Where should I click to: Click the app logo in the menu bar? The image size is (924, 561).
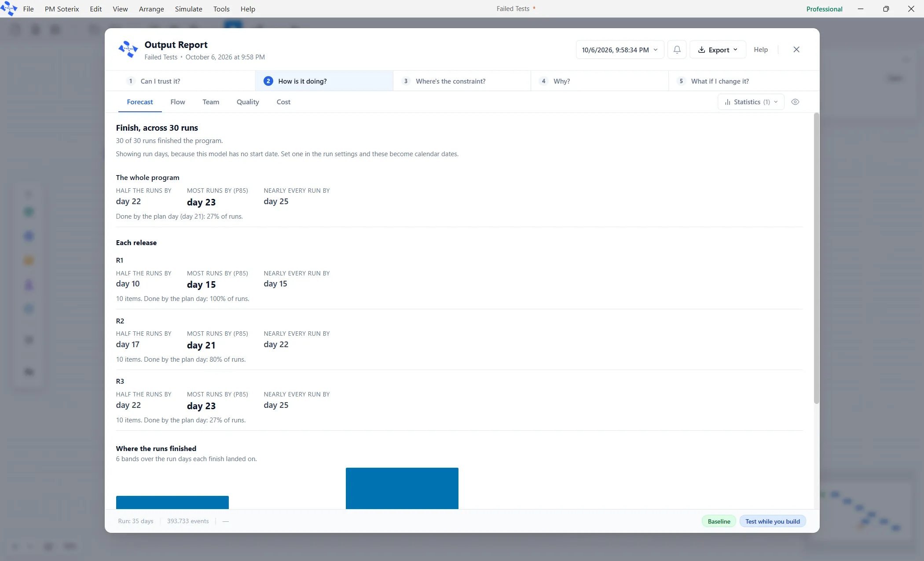coord(9,9)
